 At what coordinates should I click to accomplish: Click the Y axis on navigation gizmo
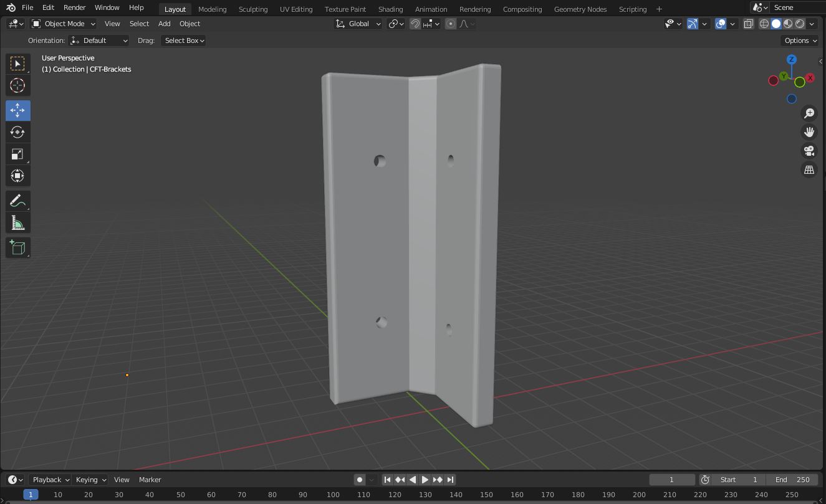click(784, 76)
